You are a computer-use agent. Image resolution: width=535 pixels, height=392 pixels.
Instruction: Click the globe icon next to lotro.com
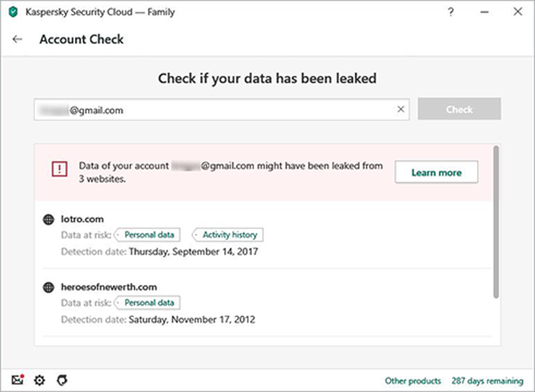[x=50, y=219]
